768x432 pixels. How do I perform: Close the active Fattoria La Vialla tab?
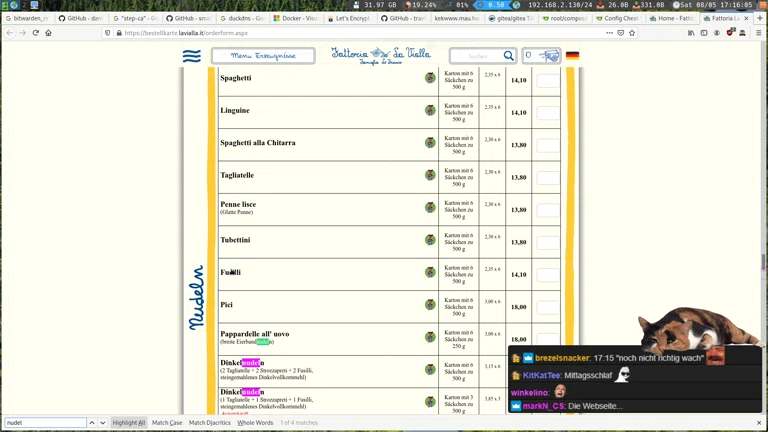click(x=746, y=18)
